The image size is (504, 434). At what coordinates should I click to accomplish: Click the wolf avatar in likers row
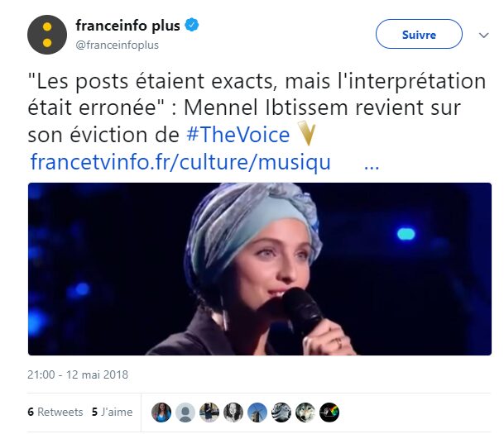[305, 413]
